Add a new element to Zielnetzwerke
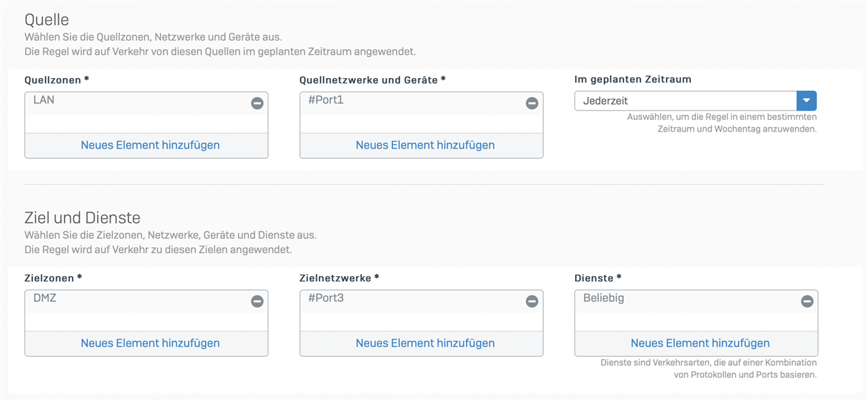This screenshot has height=401, width=868. pos(425,343)
